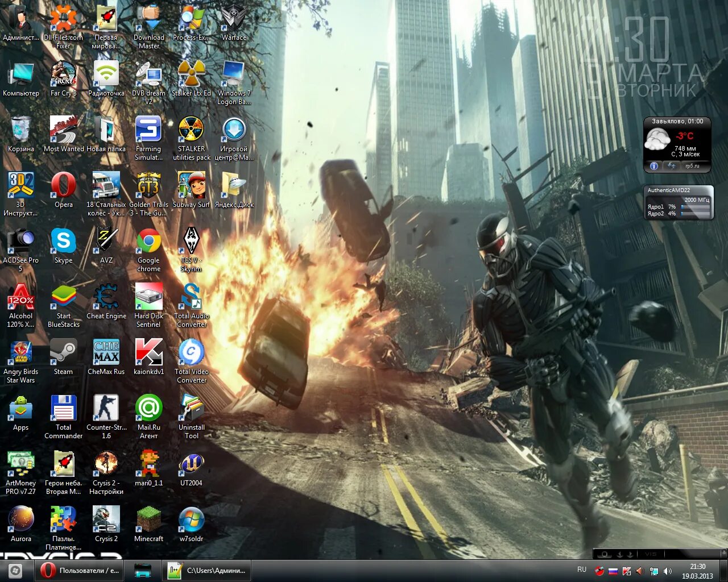Launch Google Chrome from the desktop
Image resolution: width=728 pixels, height=582 pixels.
[148, 249]
